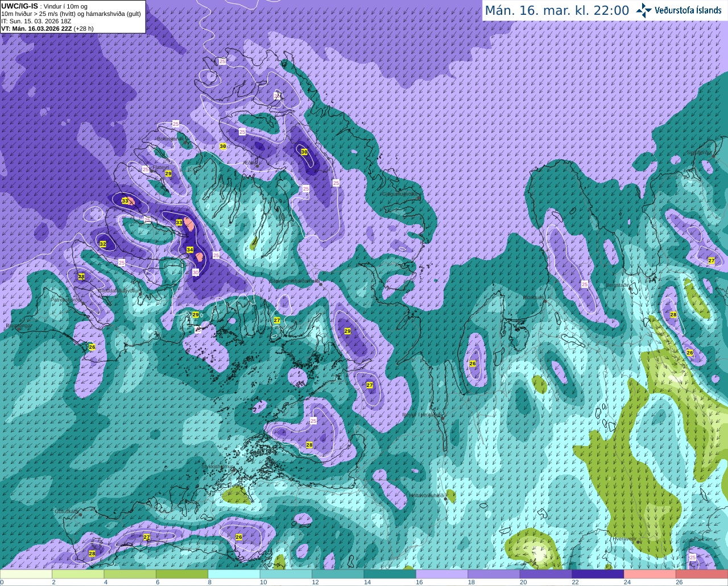
Task: Click the 25 contour label near Blönduós
Action: (585, 284)
